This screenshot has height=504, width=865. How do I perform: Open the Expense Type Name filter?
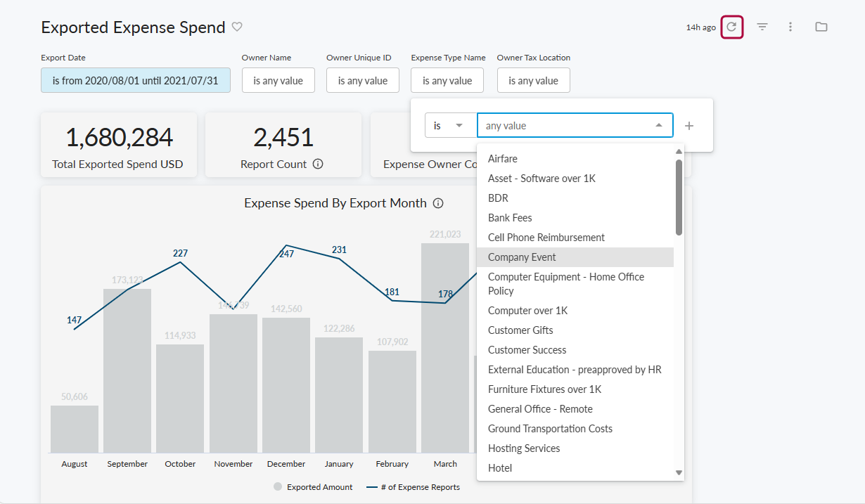pyautogui.click(x=447, y=80)
